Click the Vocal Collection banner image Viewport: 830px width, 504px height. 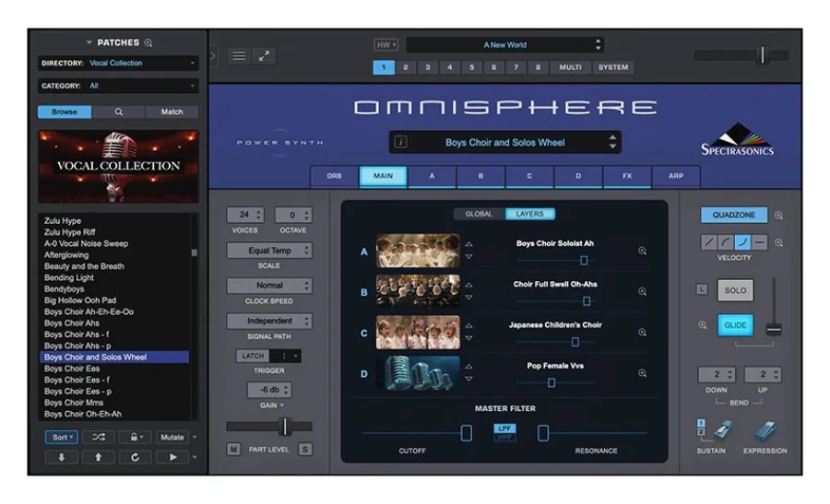click(x=119, y=167)
